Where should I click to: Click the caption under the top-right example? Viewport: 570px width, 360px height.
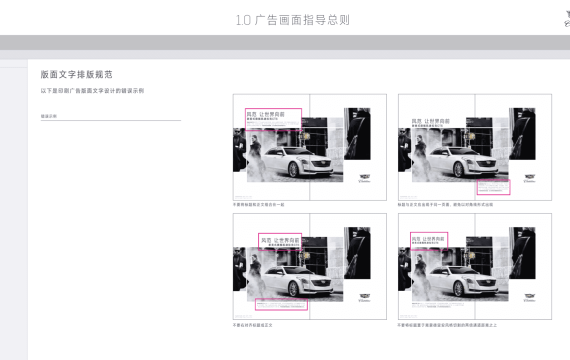coord(445,205)
